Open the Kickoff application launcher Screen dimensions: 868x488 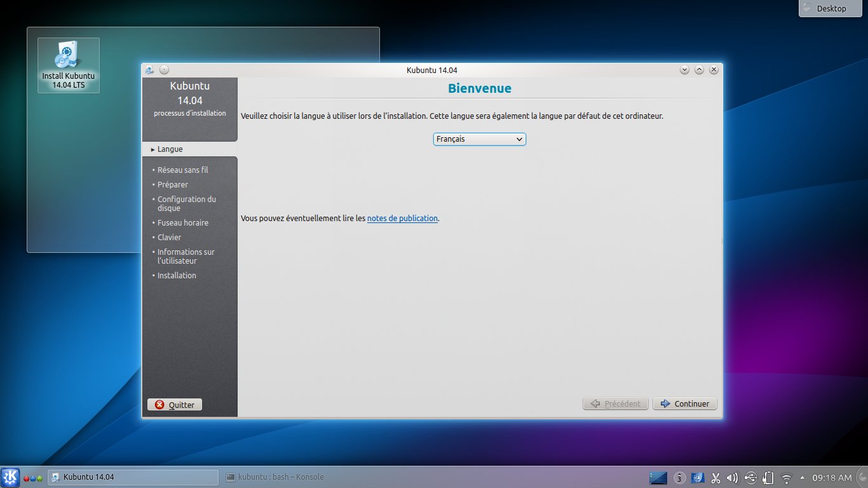pos(10,477)
